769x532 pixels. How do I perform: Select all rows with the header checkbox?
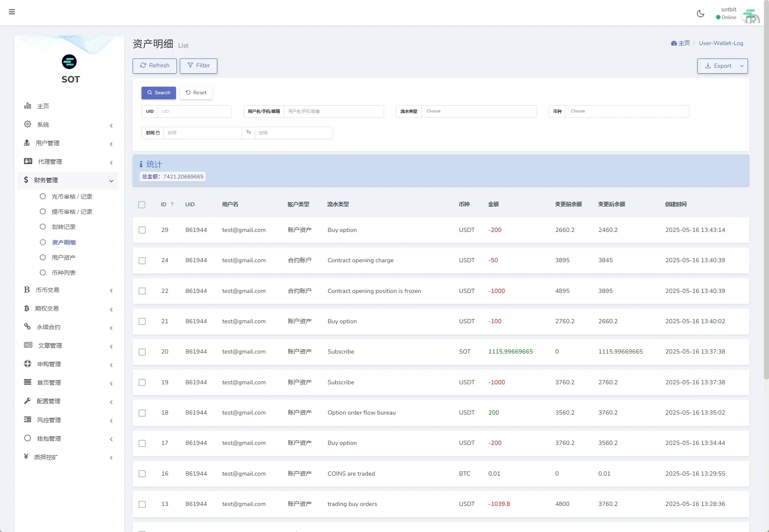[142, 205]
